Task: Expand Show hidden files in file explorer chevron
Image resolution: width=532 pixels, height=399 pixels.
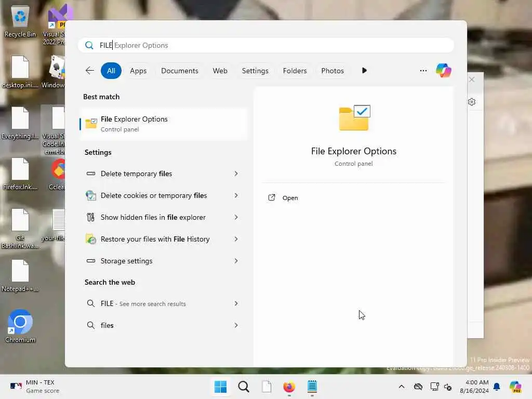Action: 236,217
